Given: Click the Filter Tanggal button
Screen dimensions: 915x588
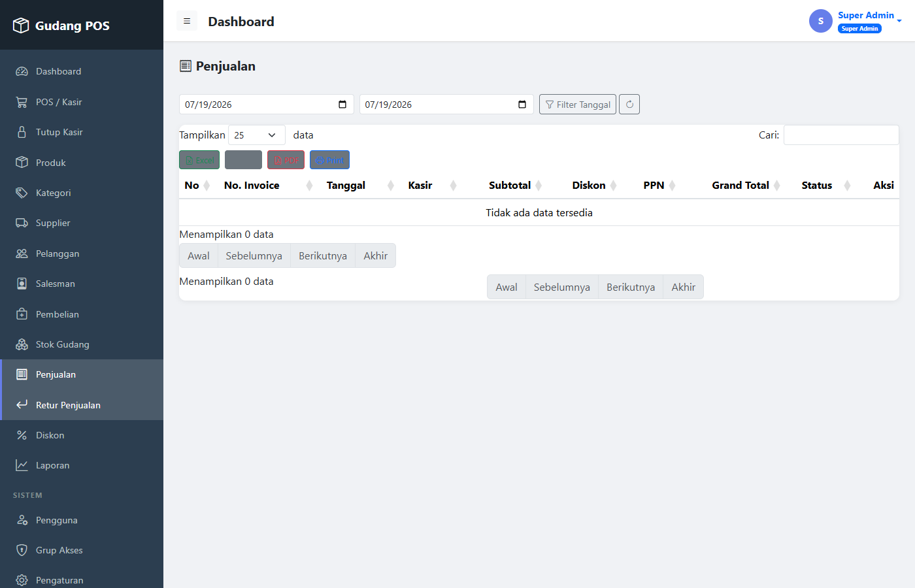Looking at the screenshot, I should (x=578, y=105).
